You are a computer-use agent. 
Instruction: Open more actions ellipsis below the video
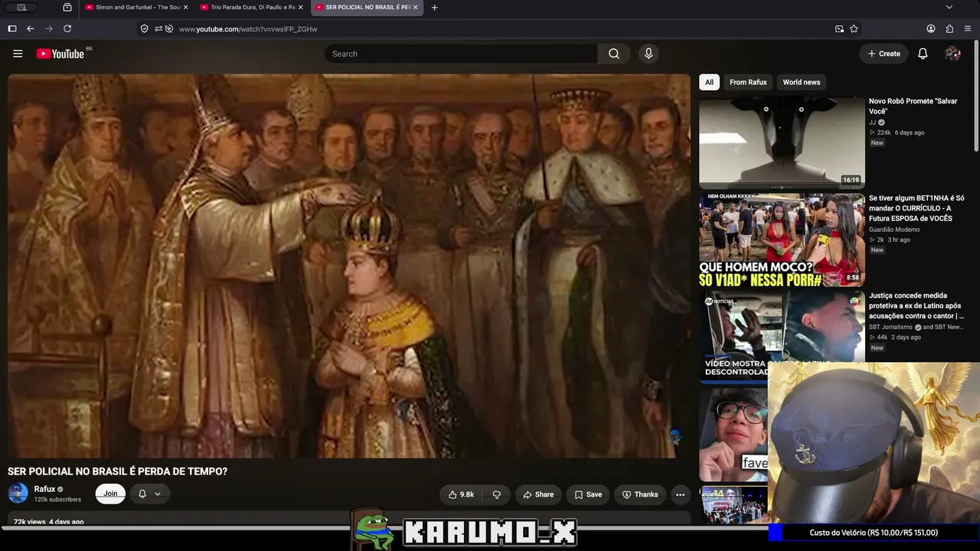680,494
